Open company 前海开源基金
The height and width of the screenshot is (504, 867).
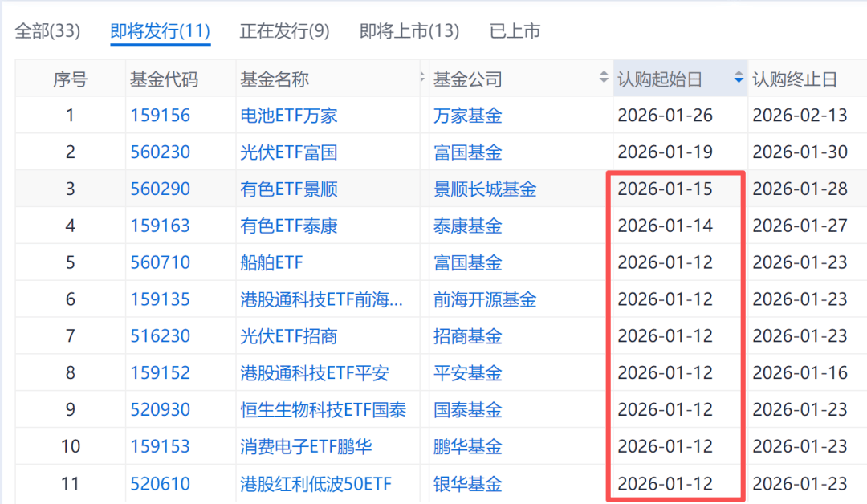(485, 299)
